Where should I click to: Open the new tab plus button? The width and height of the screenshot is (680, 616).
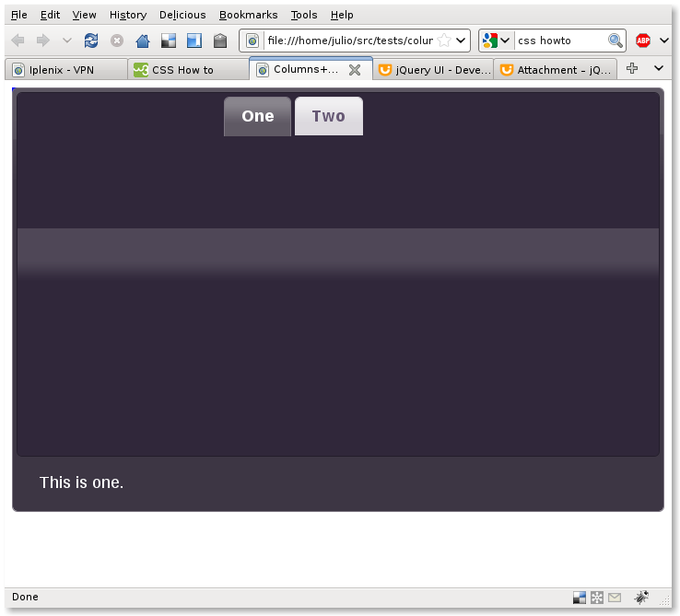coord(632,69)
